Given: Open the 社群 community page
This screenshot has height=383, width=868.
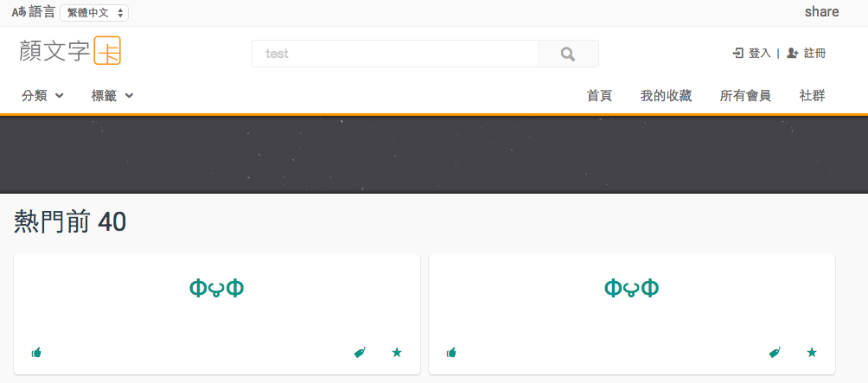Looking at the screenshot, I should point(812,96).
